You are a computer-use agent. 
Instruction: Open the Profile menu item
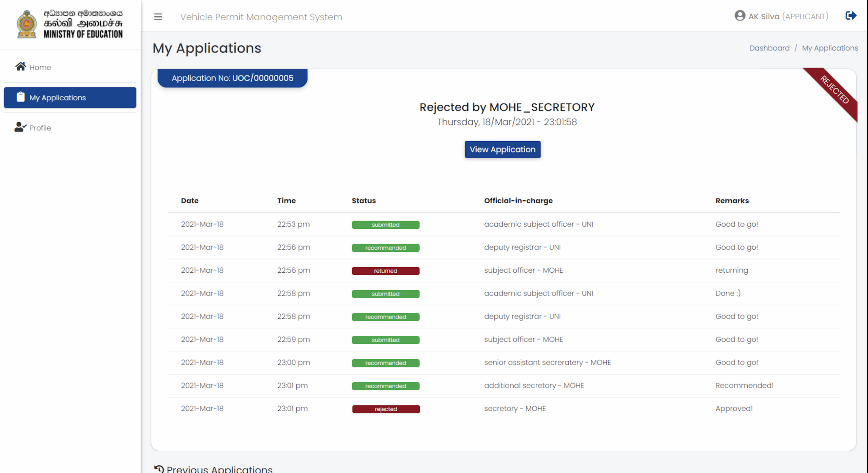tap(40, 128)
